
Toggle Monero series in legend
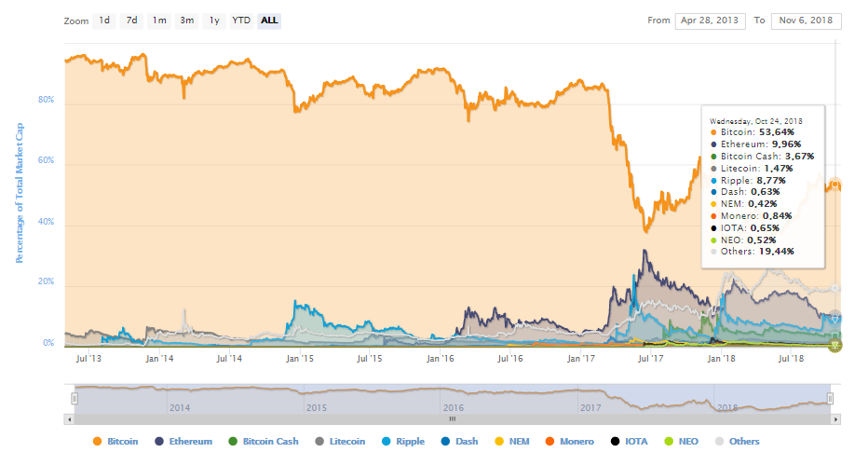[570, 442]
